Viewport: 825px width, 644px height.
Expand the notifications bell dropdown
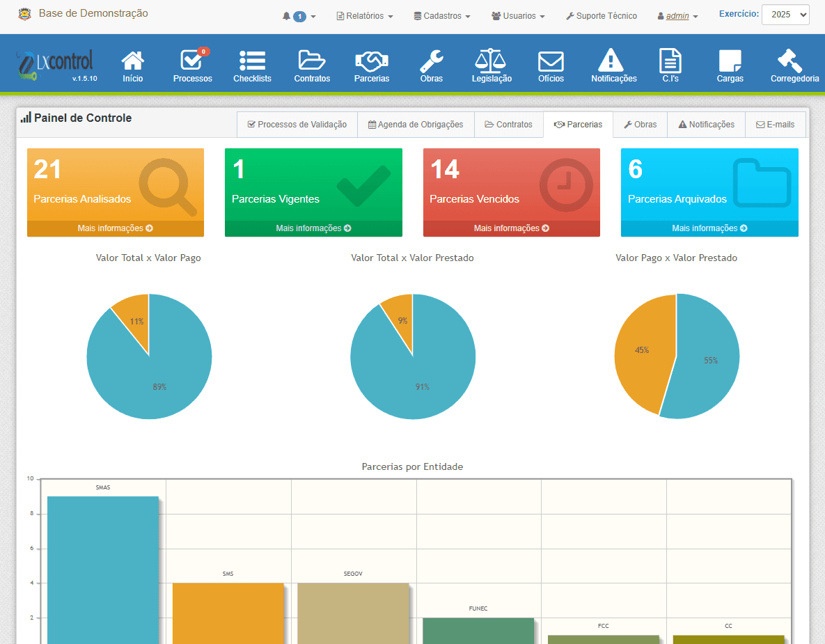[x=299, y=16]
